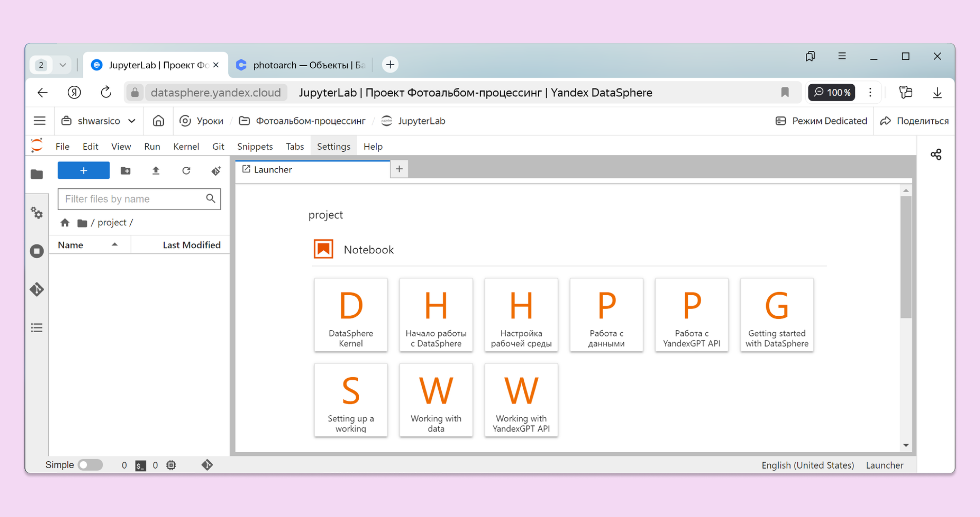Go to DataSphere home page icon
The width and height of the screenshot is (980, 517).
(x=158, y=121)
